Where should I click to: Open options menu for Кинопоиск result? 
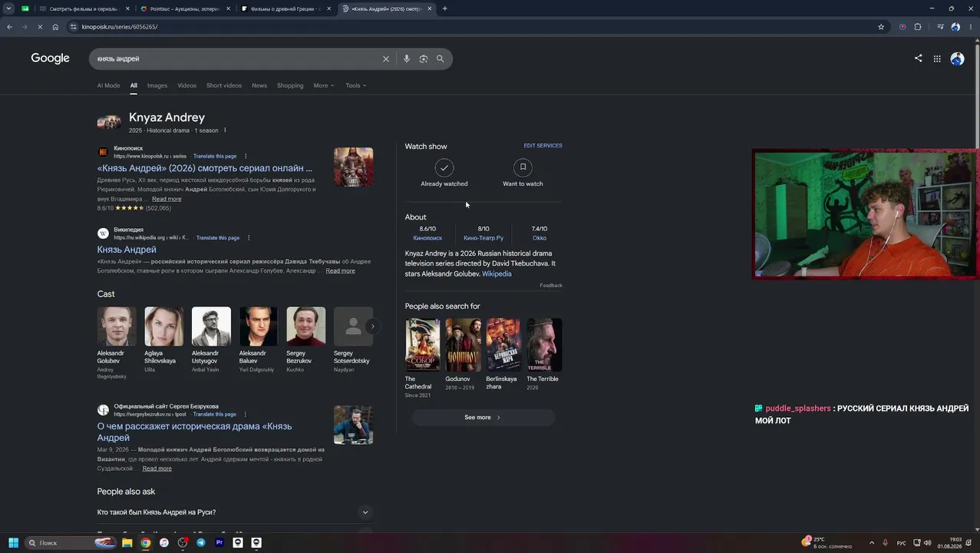(246, 156)
